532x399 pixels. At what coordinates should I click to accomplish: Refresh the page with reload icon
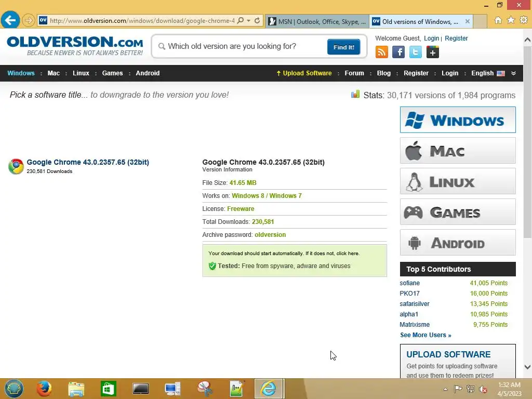[x=257, y=20]
